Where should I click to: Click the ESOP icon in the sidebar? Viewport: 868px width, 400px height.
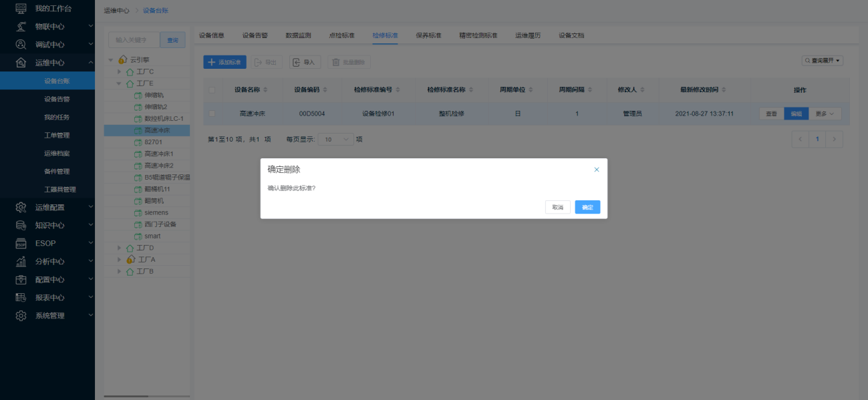pyautogui.click(x=21, y=243)
